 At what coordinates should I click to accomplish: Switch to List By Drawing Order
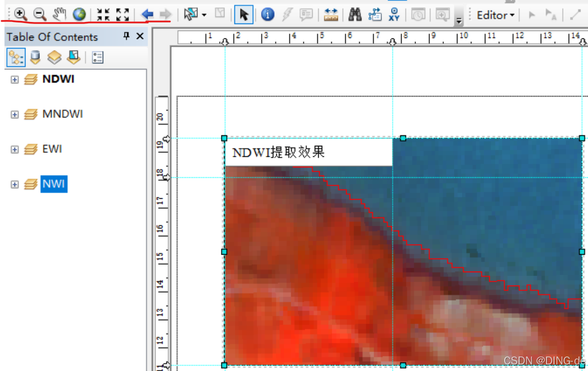pos(16,57)
